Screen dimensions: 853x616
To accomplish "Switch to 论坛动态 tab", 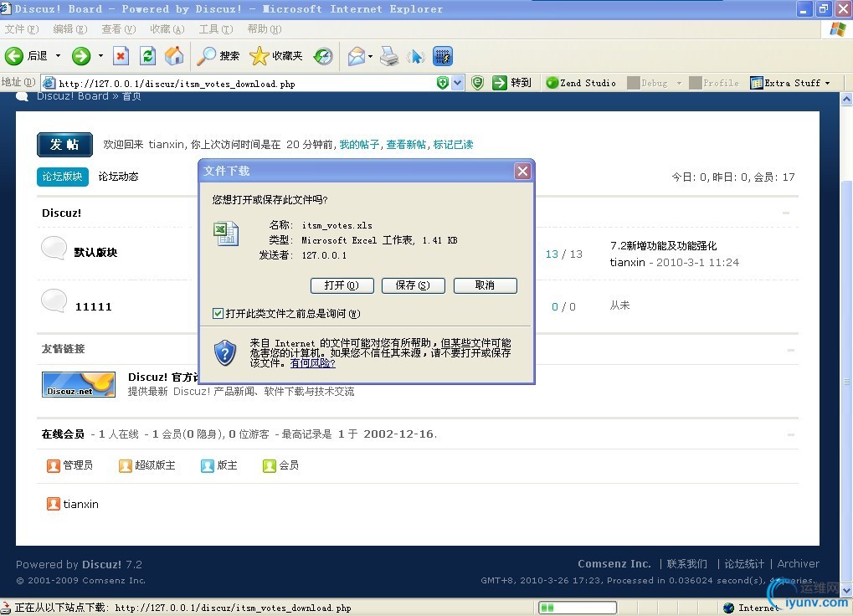I will pos(118,177).
